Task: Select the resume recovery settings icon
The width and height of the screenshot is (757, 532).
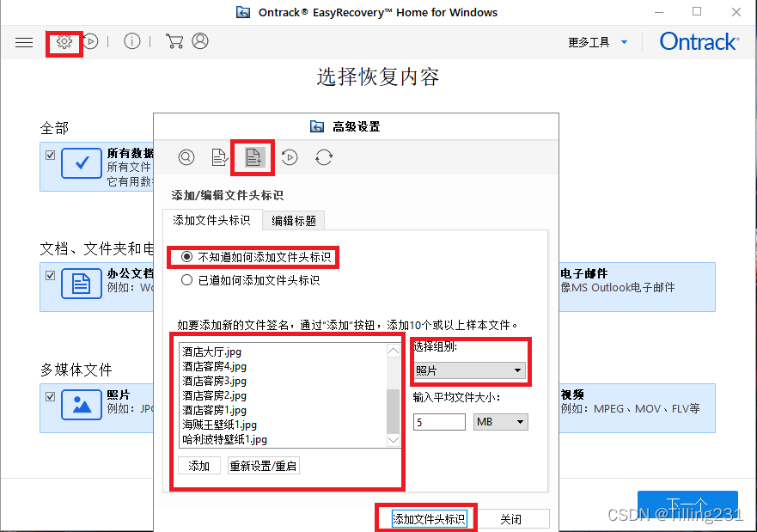Action: pyautogui.click(x=290, y=157)
